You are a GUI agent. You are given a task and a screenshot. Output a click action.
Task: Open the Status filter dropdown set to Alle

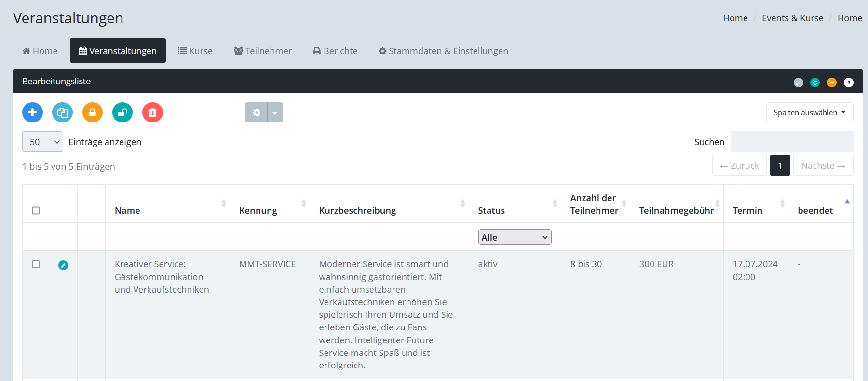point(515,237)
